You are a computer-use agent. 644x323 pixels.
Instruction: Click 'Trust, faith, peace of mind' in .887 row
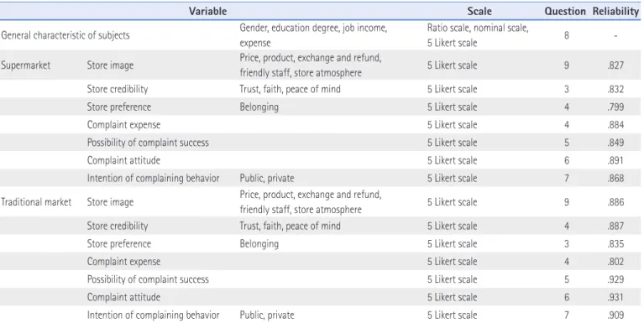click(290, 226)
